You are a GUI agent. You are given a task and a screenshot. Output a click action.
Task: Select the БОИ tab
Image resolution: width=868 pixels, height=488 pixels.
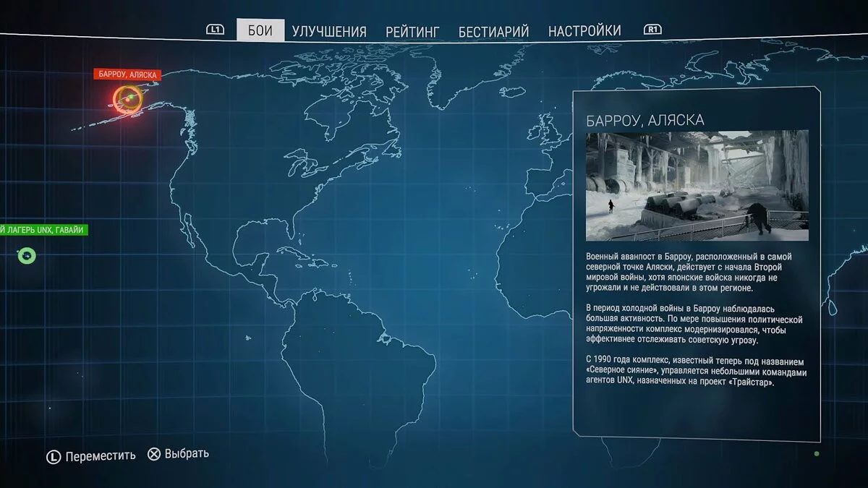pyautogui.click(x=260, y=30)
